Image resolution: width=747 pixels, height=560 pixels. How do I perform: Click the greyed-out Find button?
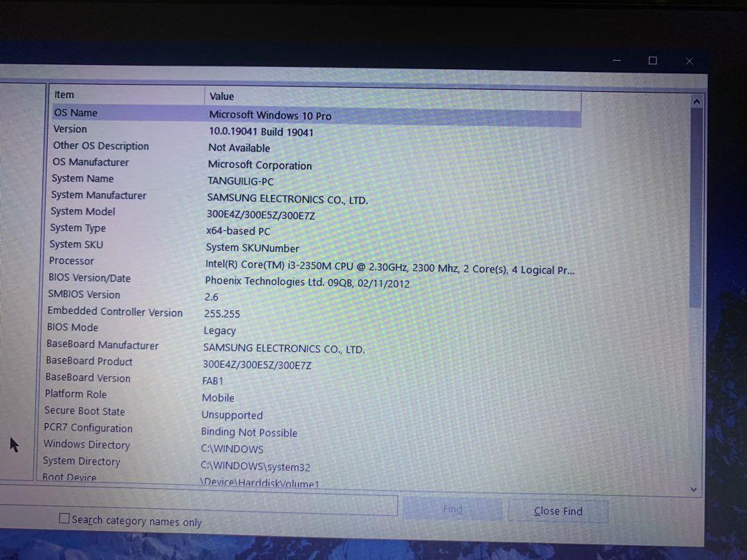[452, 509]
